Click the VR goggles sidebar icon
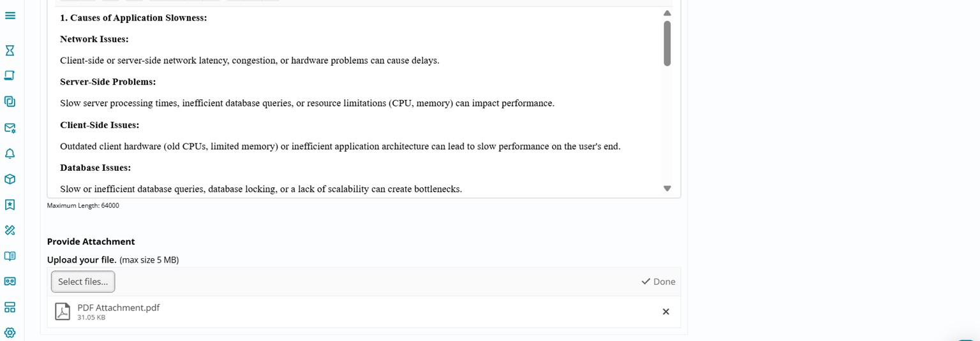 click(x=10, y=281)
